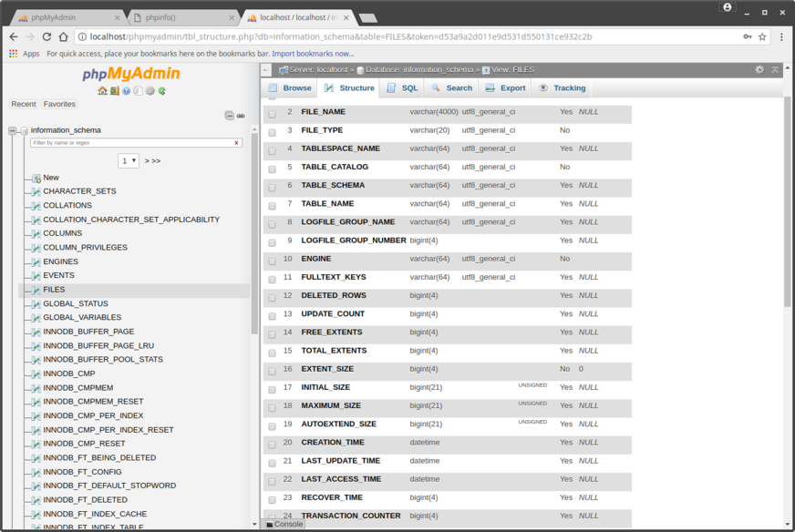795x532 pixels.
Task: Click the saved passwords key icon
Action: click(x=748, y=36)
